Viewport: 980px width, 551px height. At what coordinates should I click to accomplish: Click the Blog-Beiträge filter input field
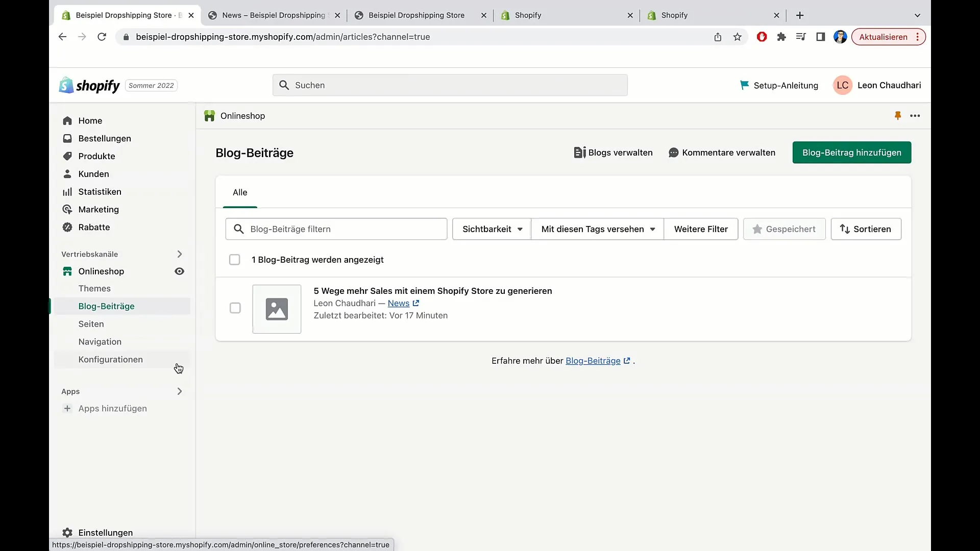(336, 229)
